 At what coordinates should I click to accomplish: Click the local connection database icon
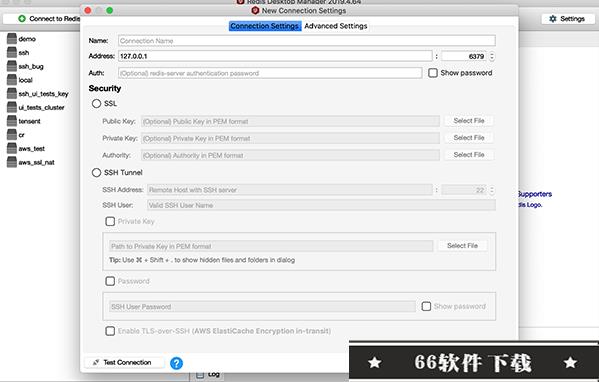click(12, 80)
